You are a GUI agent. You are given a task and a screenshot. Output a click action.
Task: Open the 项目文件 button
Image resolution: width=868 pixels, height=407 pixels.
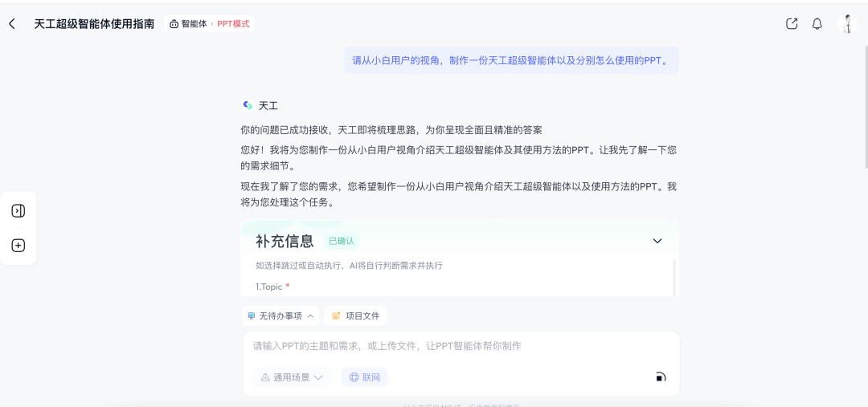pos(355,315)
